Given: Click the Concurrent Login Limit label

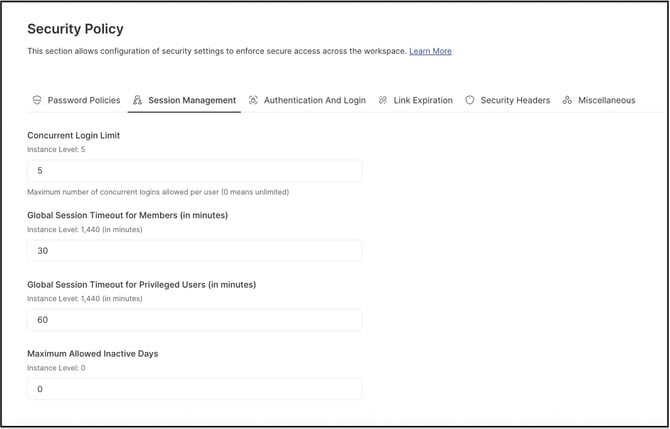Looking at the screenshot, I should point(73,135).
